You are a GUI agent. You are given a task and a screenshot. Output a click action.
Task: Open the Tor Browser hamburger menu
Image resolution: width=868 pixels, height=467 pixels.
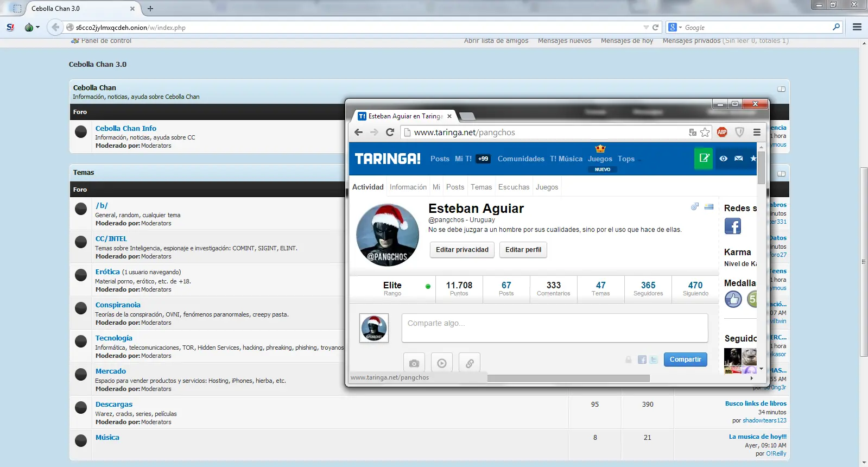pyautogui.click(x=857, y=27)
